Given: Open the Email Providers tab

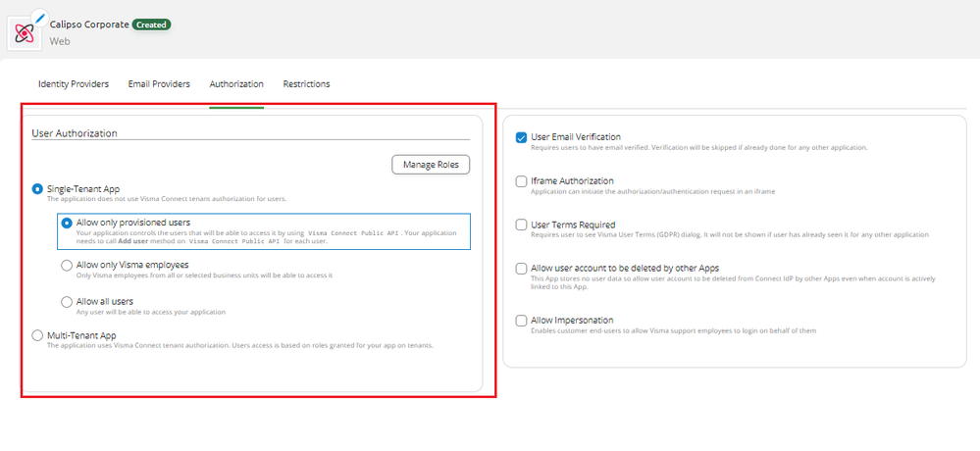Looking at the screenshot, I should 159,83.
